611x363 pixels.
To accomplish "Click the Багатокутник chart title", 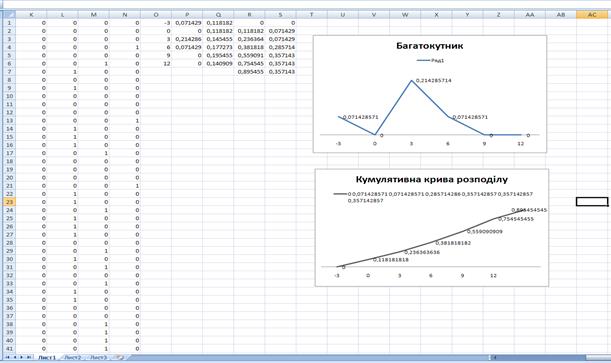I will coord(429,46).
